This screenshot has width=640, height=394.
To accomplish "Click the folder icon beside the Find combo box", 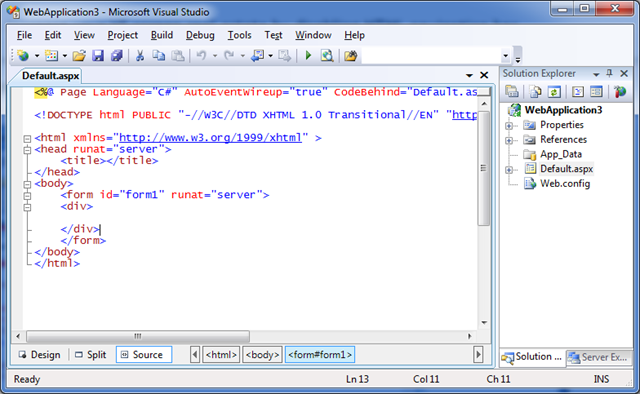I will tap(350, 56).
